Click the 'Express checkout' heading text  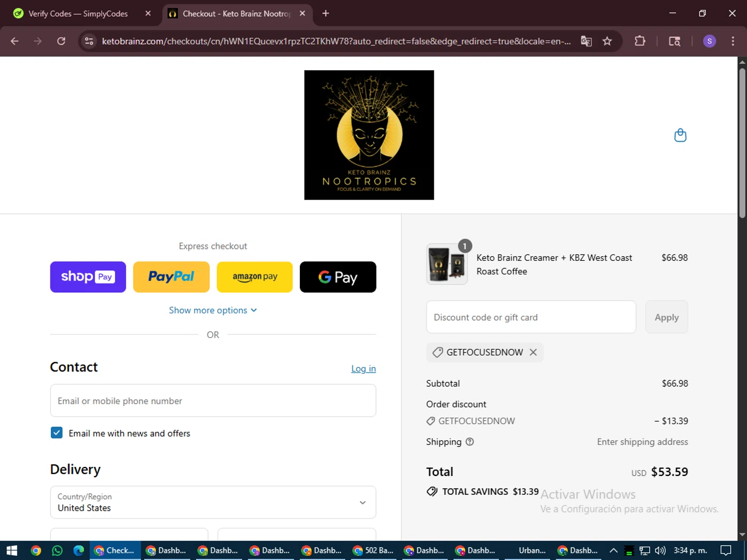pos(213,246)
